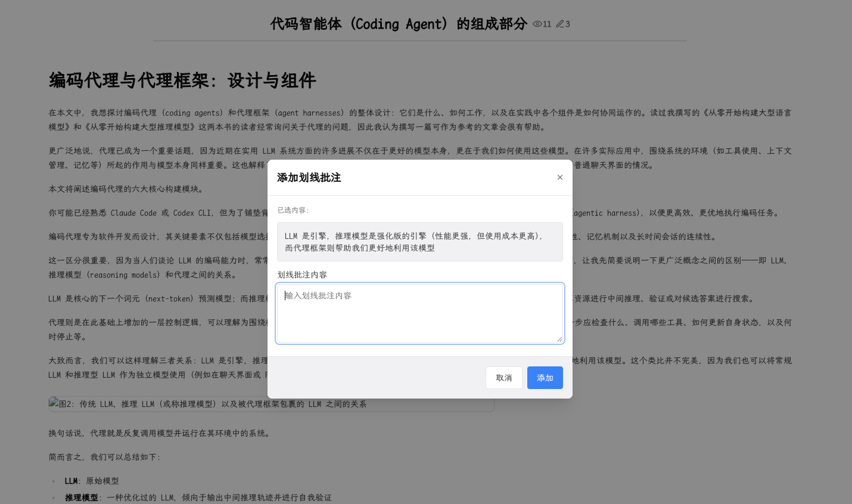
Task: Click the bold LLM list item
Action: click(71, 481)
